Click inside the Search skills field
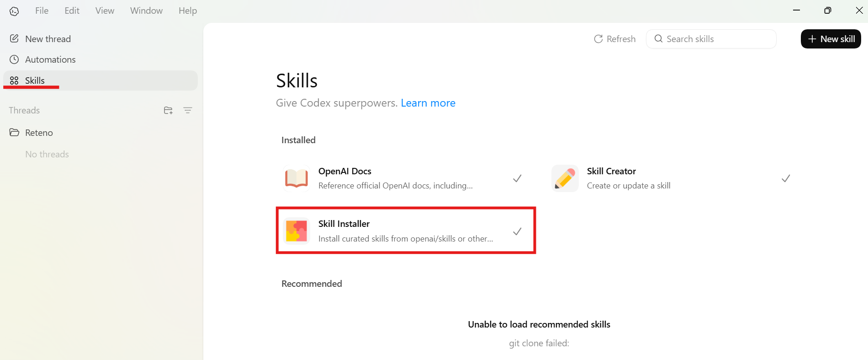868x360 pixels. click(710, 39)
